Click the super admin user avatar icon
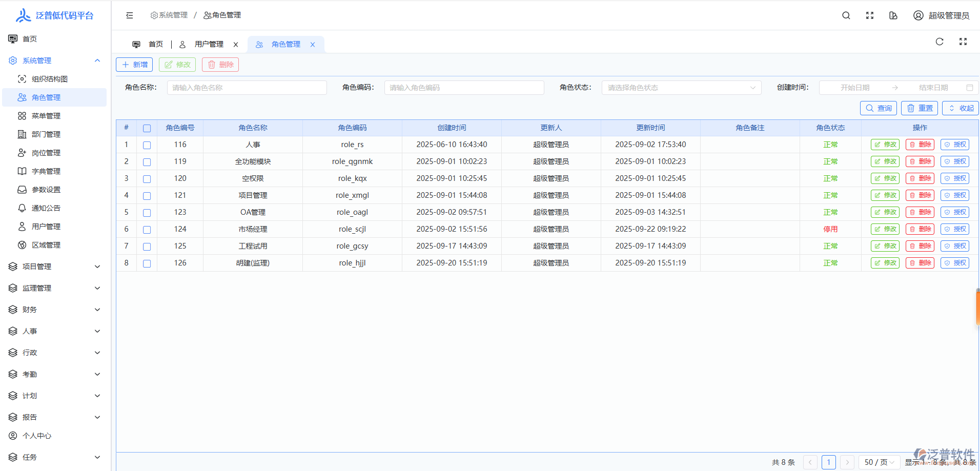Screen dimensions: 980x471 pos(918,15)
